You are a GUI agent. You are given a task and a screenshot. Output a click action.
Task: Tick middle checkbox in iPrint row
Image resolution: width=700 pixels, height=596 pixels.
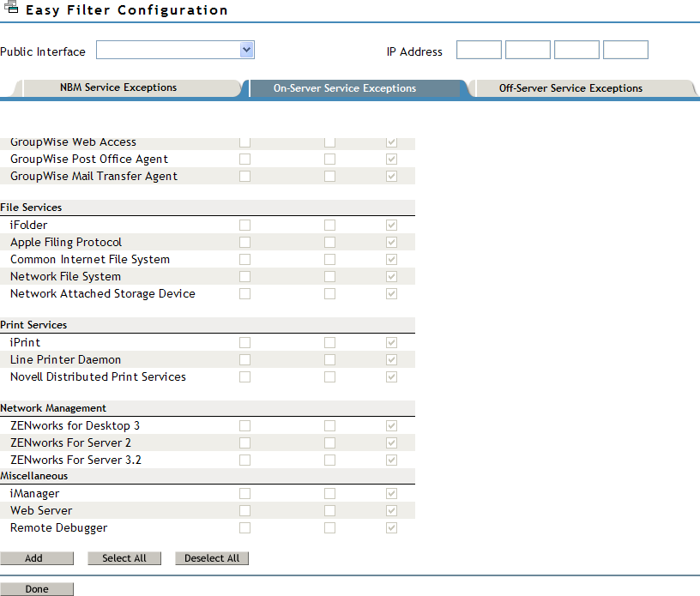[330, 342]
